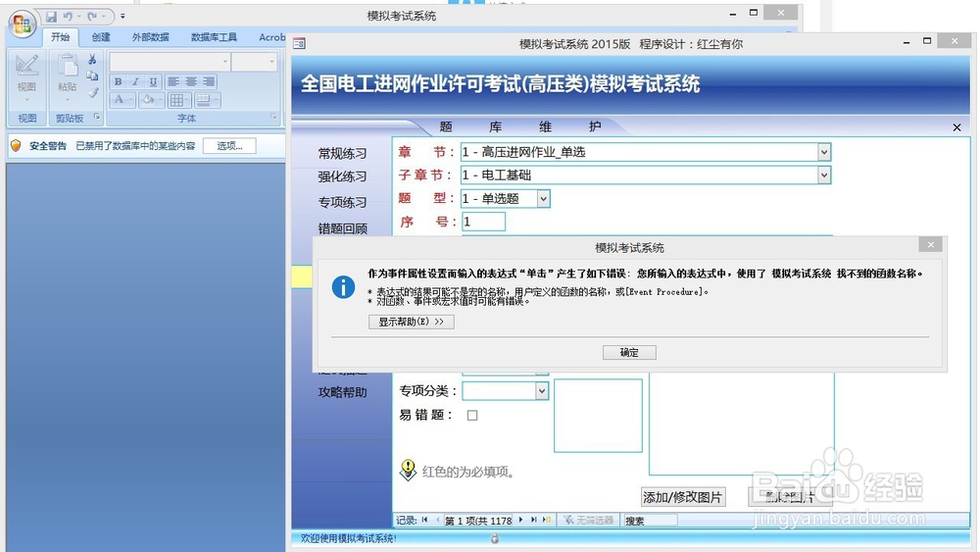Open 常规练习 in left menu

tap(342, 154)
